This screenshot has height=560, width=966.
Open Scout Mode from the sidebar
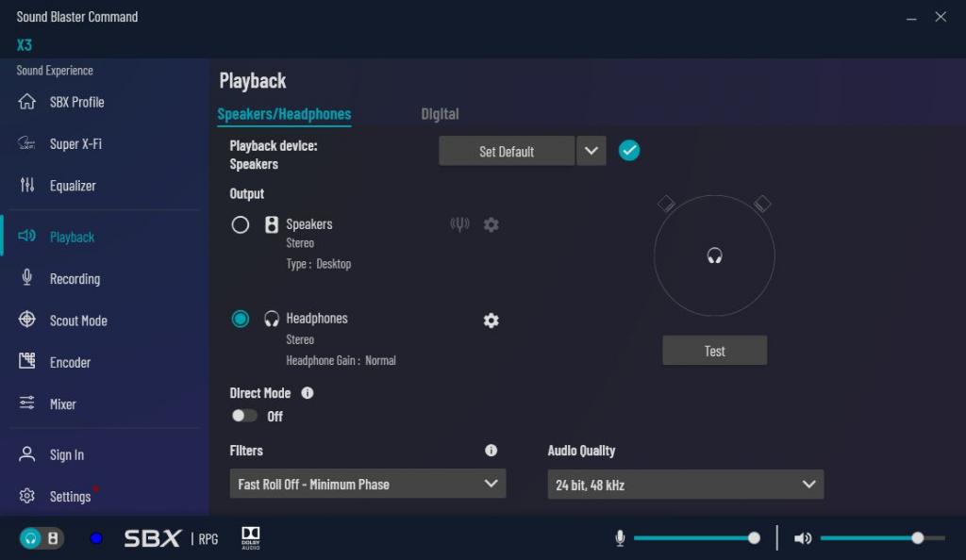pos(78,321)
